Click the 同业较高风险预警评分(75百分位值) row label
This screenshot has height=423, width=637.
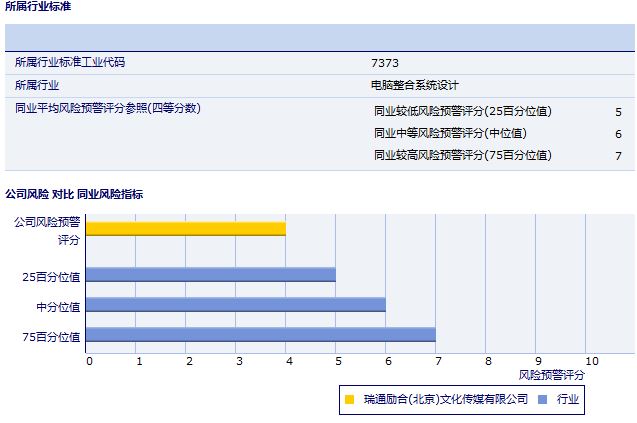pos(463,156)
